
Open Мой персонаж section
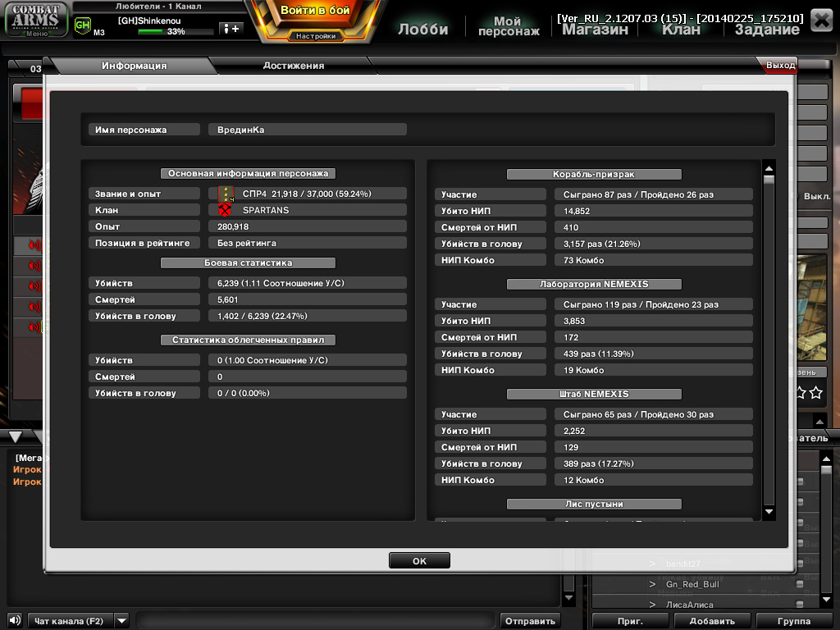(509, 26)
